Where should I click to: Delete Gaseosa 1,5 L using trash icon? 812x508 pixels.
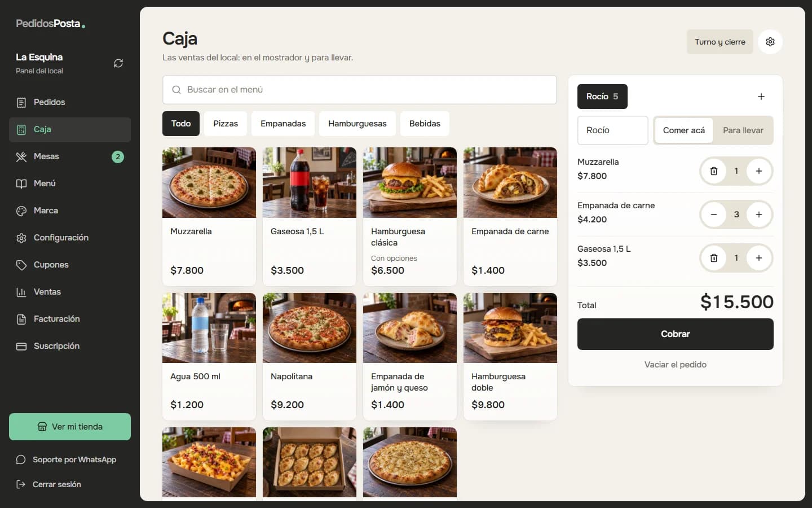714,258
